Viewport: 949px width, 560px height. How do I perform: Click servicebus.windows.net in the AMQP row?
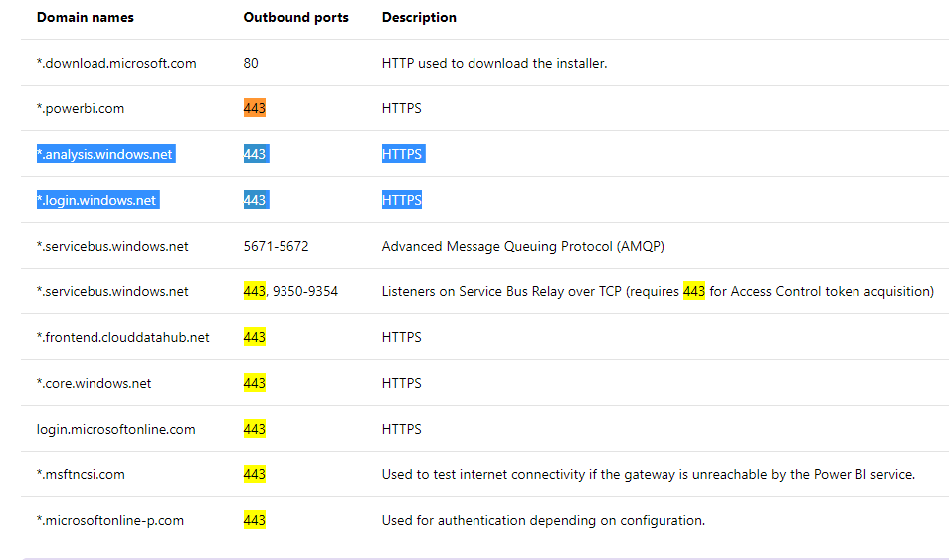tap(112, 246)
